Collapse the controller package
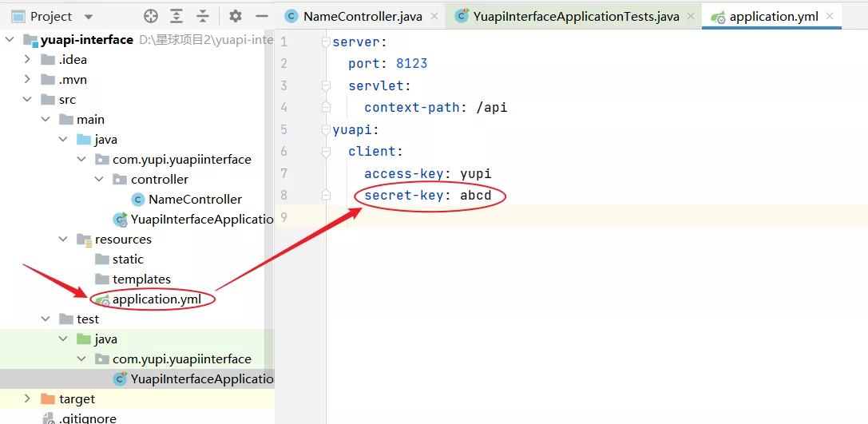 pos(100,180)
